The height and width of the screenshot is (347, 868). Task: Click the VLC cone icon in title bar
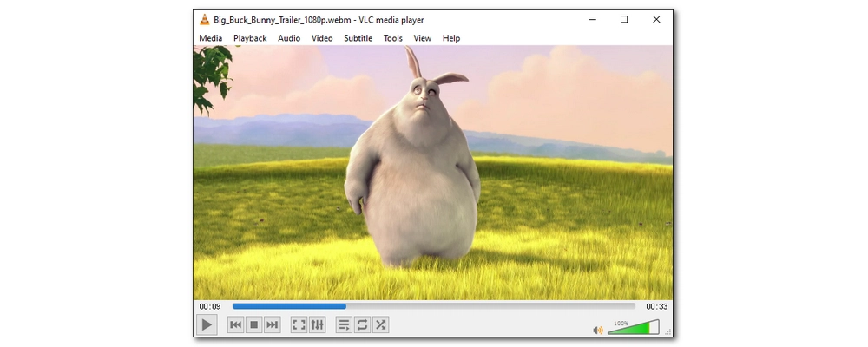tap(205, 19)
